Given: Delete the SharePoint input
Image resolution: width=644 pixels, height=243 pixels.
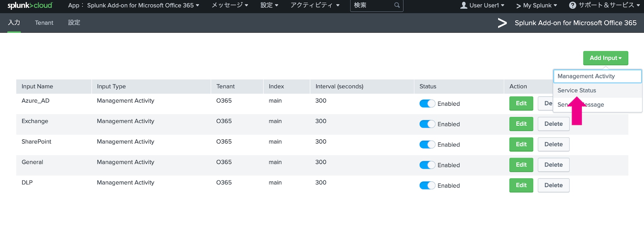Looking at the screenshot, I should pos(553,144).
